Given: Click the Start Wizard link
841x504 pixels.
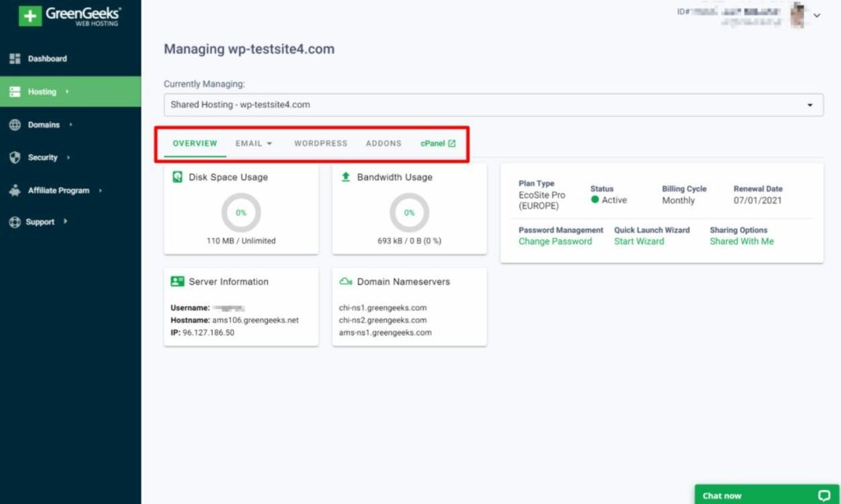Looking at the screenshot, I should (639, 242).
